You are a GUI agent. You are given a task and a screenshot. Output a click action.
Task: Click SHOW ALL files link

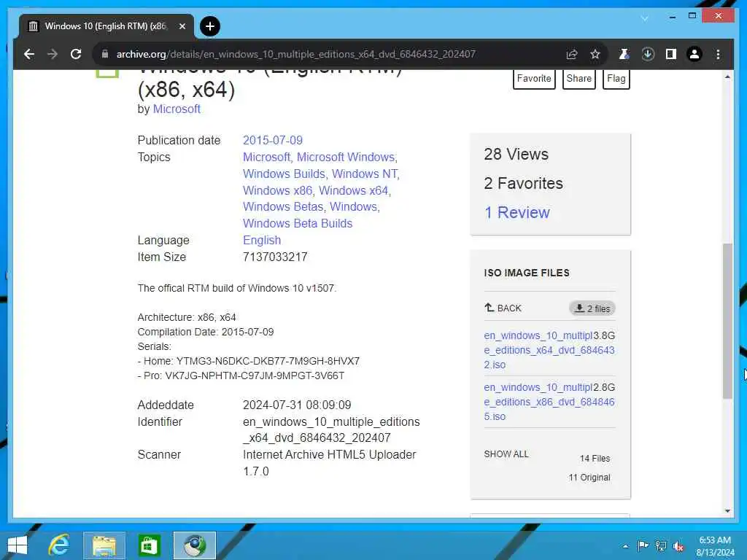coord(506,454)
